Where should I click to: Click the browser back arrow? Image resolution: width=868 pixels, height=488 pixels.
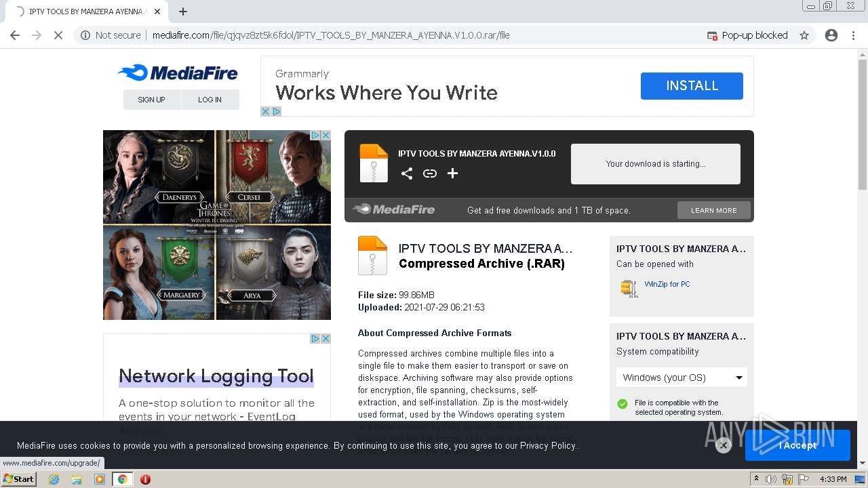[15, 35]
